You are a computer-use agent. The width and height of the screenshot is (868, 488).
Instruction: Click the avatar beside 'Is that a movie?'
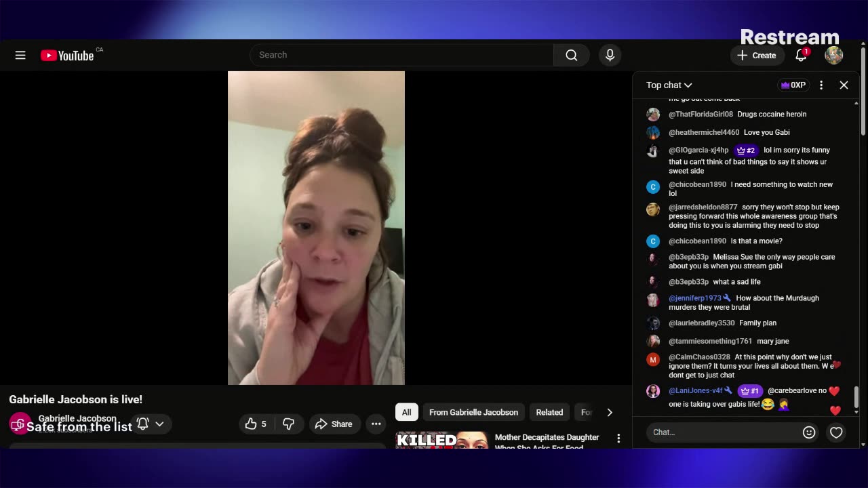[x=653, y=241]
